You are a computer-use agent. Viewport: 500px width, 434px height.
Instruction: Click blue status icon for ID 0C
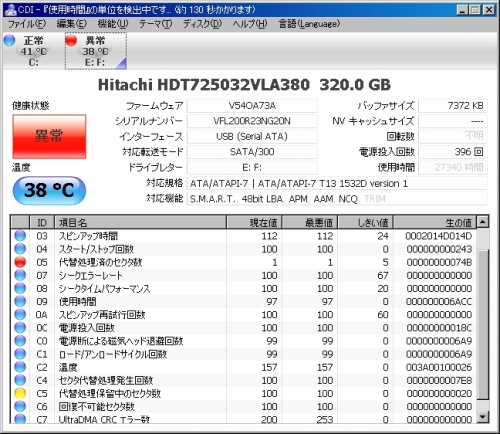pyautogui.click(x=20, y=328)
